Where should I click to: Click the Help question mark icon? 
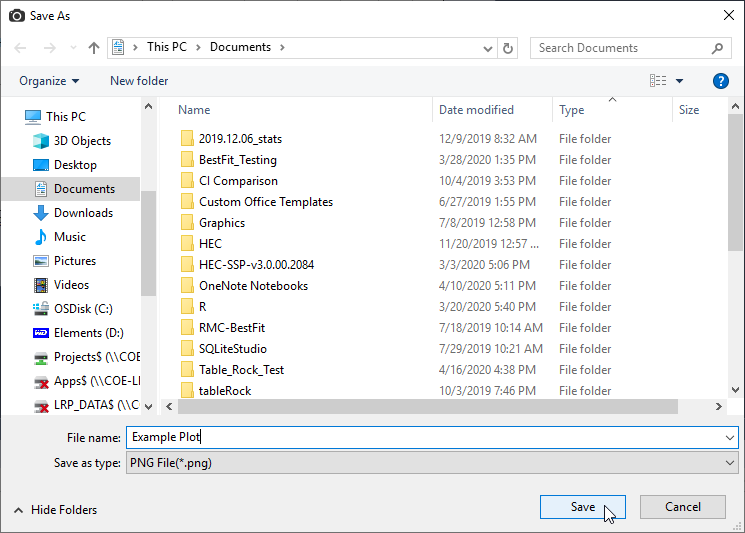(x=720, y=81)
